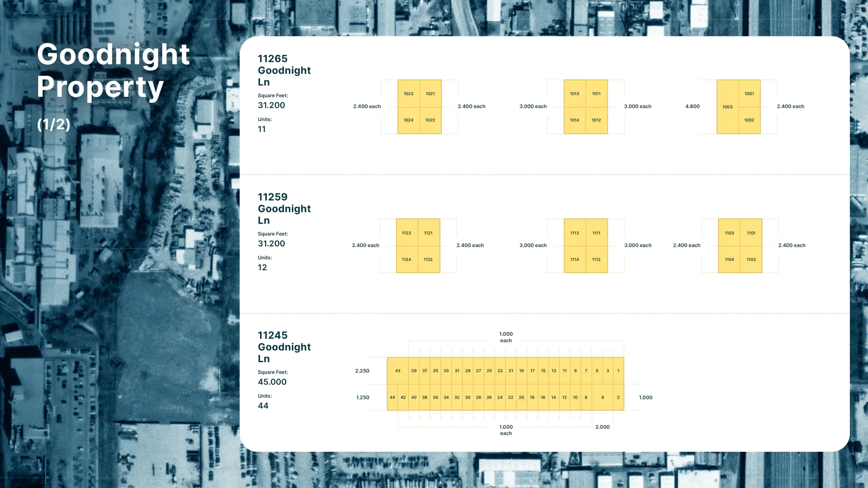Click unit 1111 yellow cell
868x488 pixels.
pyautogui.click(x=596, y=233)
